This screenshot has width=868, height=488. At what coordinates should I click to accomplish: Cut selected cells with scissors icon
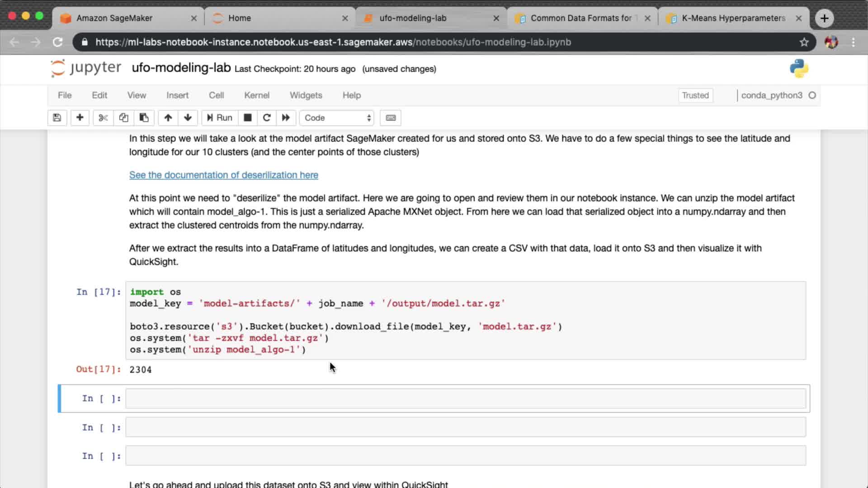(103, 118)
